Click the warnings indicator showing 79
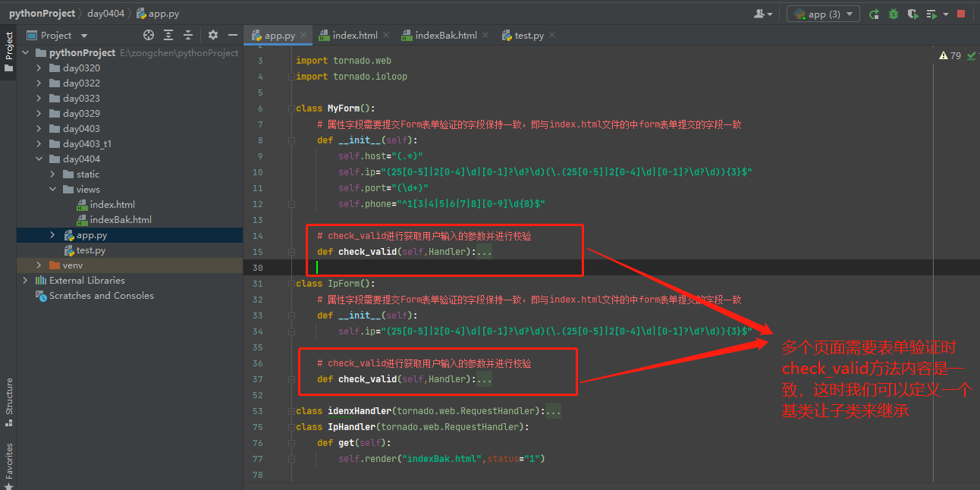This screenshot has height=490, width=980. click(950, 55)
